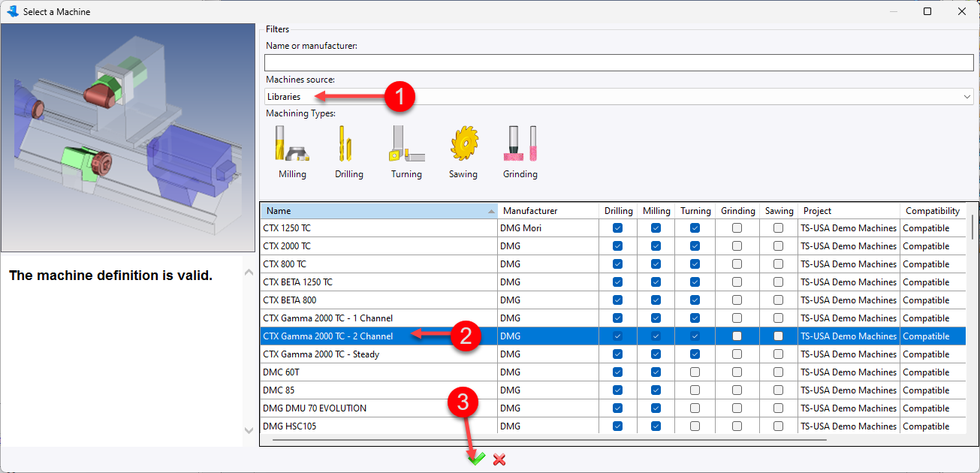The width and height of the screenshot is (980, 473).
Task: Toggle Milling checkbox for DMC 85
Action: point(656,390)
